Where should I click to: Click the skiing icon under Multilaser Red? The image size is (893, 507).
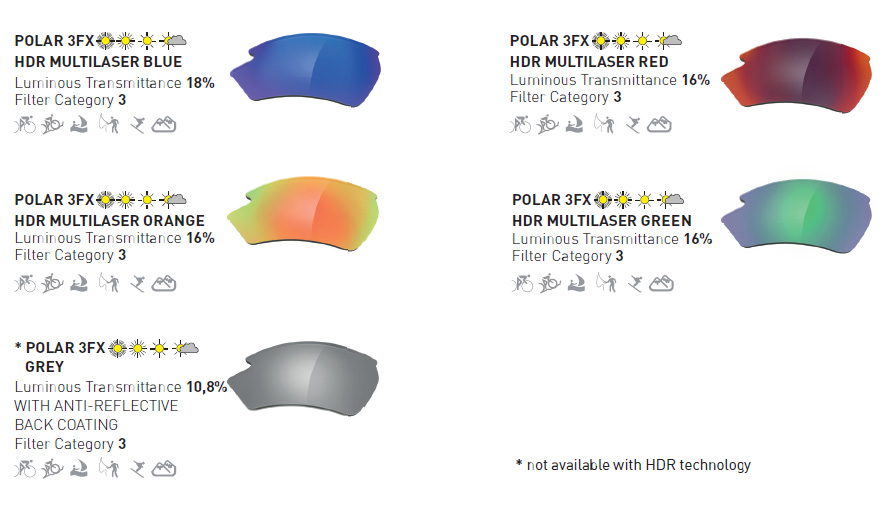pos(633,124)
